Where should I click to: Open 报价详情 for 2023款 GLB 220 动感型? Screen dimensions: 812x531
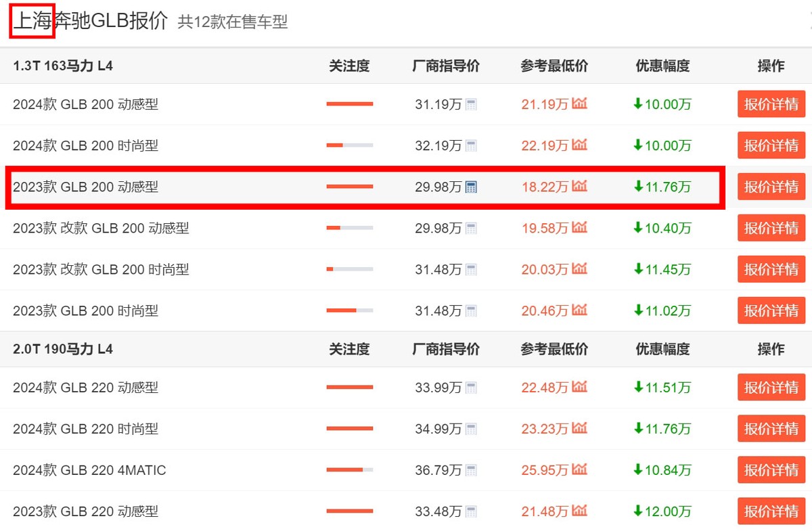pyautogui.click(x=771, y=511)
